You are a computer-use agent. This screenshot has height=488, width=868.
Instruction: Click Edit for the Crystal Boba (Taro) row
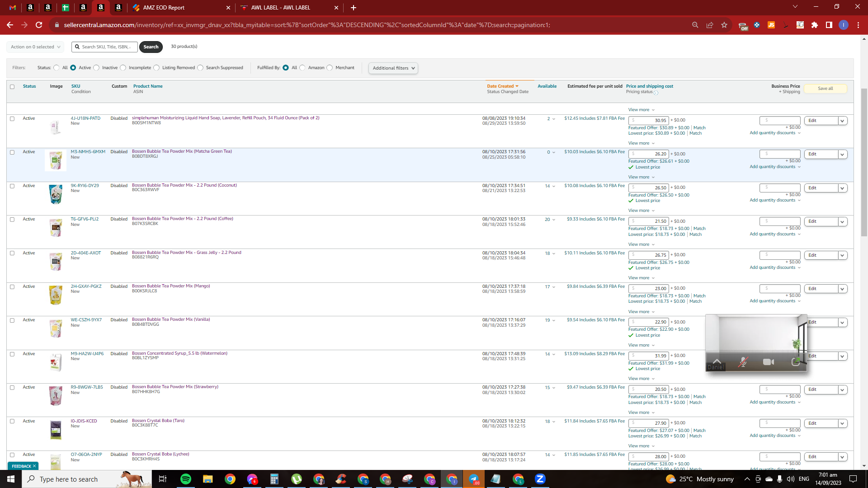[821, 423]
